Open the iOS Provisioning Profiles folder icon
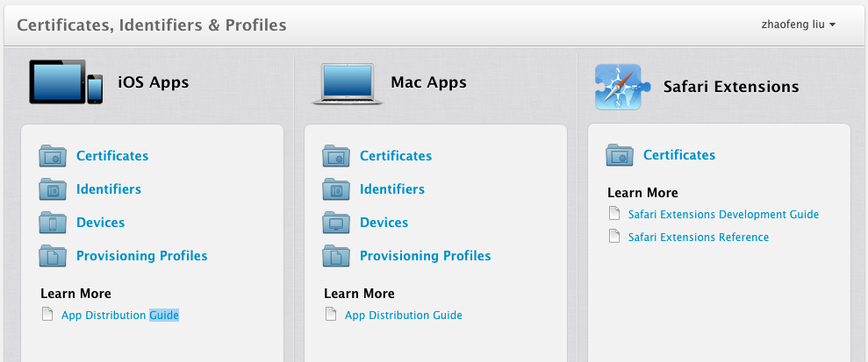 pyautogui.click(x=53, y=256)
